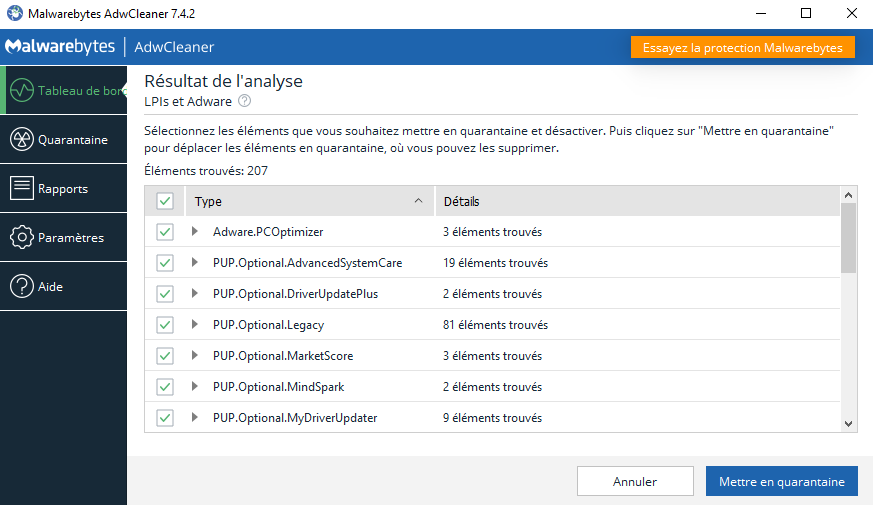Expand the PUP.Optional.MindSpark row arrow
This screenshot has width=873, height=505.
(194, 386)
